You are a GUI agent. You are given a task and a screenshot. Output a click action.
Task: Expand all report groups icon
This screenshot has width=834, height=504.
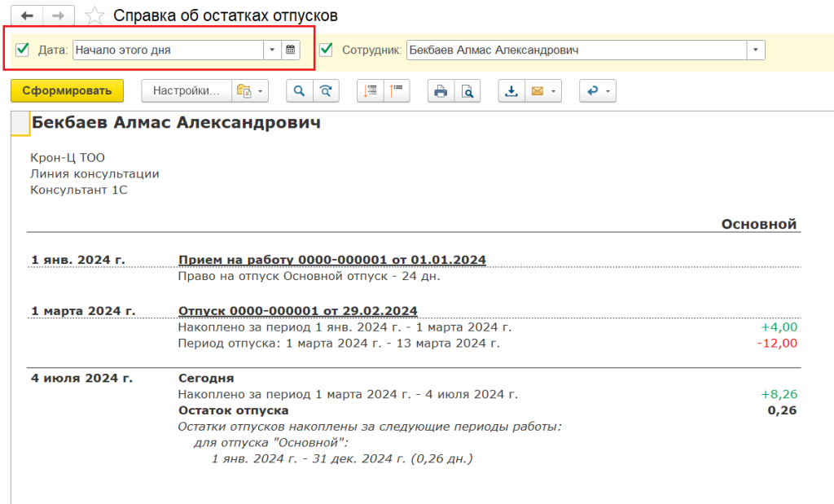click(371, 91)
